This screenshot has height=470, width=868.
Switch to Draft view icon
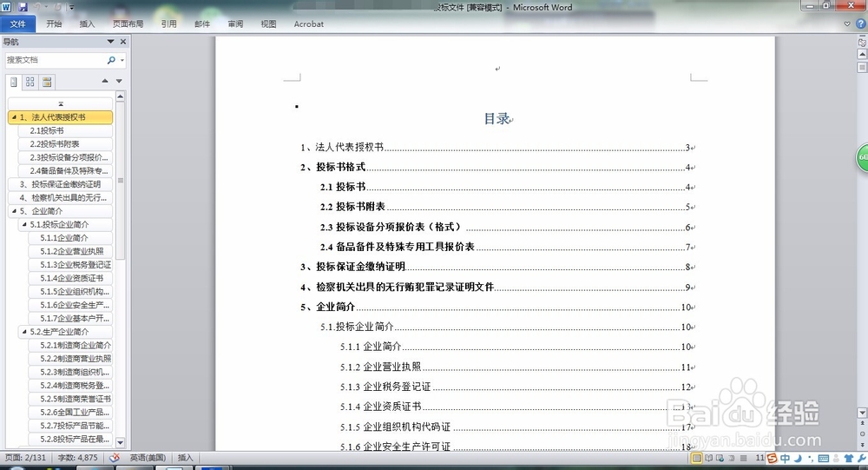744,459
